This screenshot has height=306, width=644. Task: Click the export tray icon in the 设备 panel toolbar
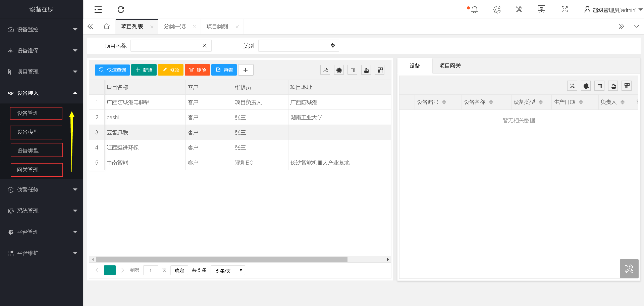(x=613, y=86)
